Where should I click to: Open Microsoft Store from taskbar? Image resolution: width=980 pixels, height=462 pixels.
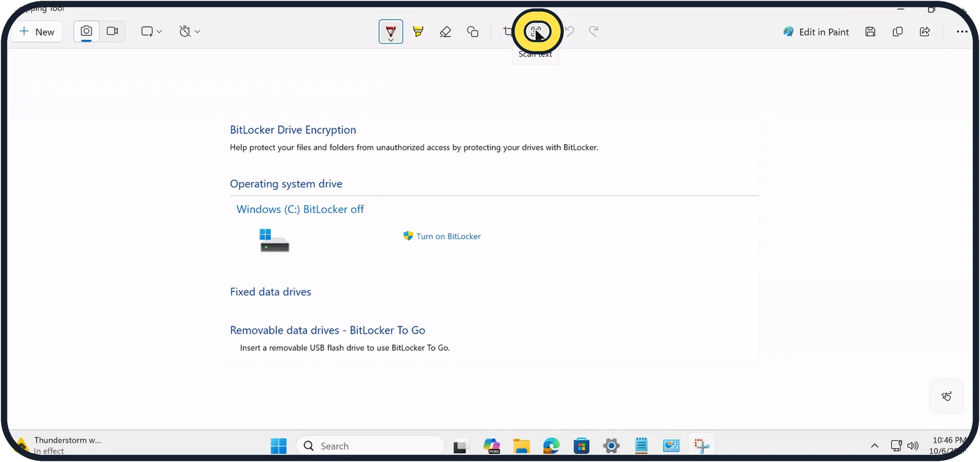click(x=581, y=446)
